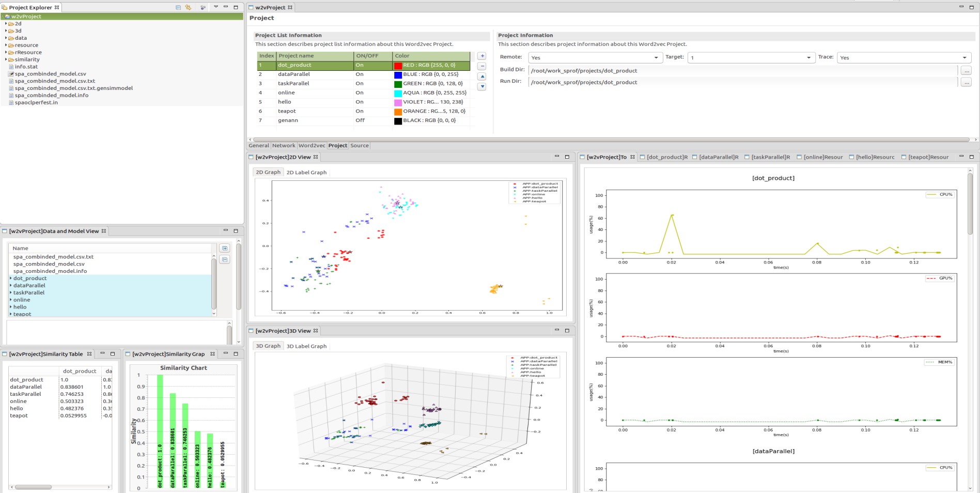Viewport: 980px width, 493px height.
Task: Toggle Link with Editor in Project Explorer
Action: click(189, 7)
